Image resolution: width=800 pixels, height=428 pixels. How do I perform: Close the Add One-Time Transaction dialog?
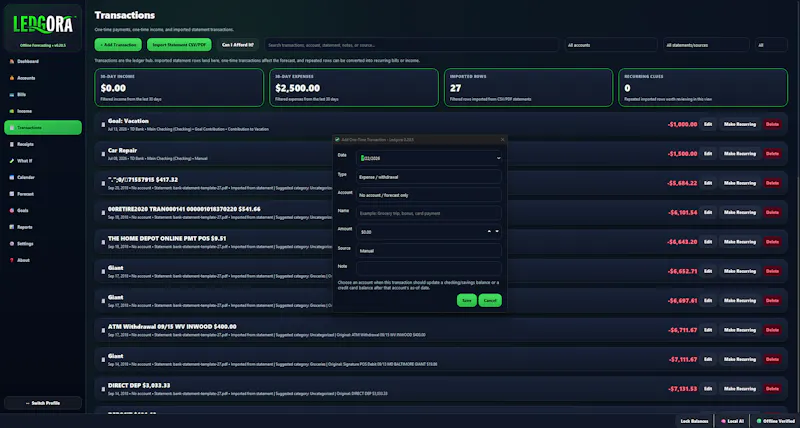point(502,139)
